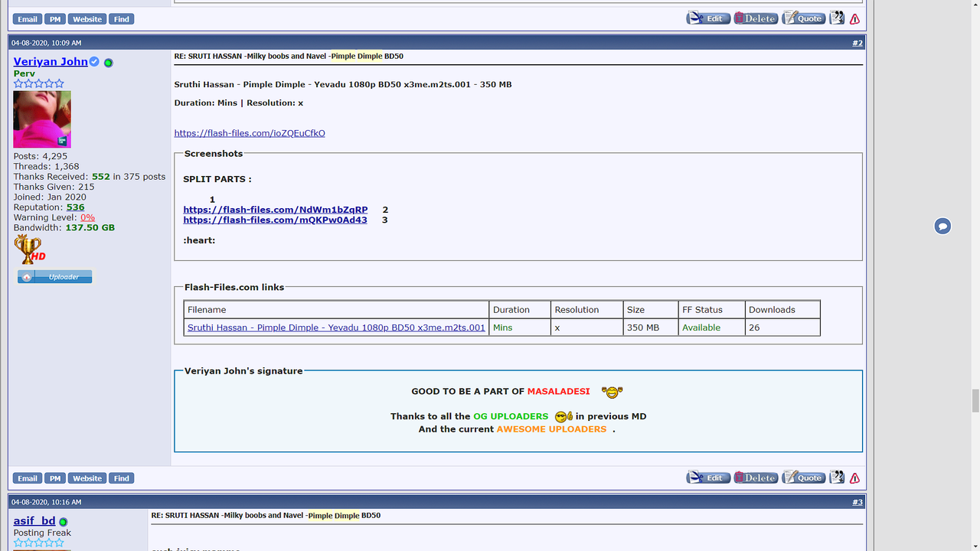Click the "OG UPLOADERS" green signature text
This screenshot has width=980, height=551.
click(x=511, y=416)
